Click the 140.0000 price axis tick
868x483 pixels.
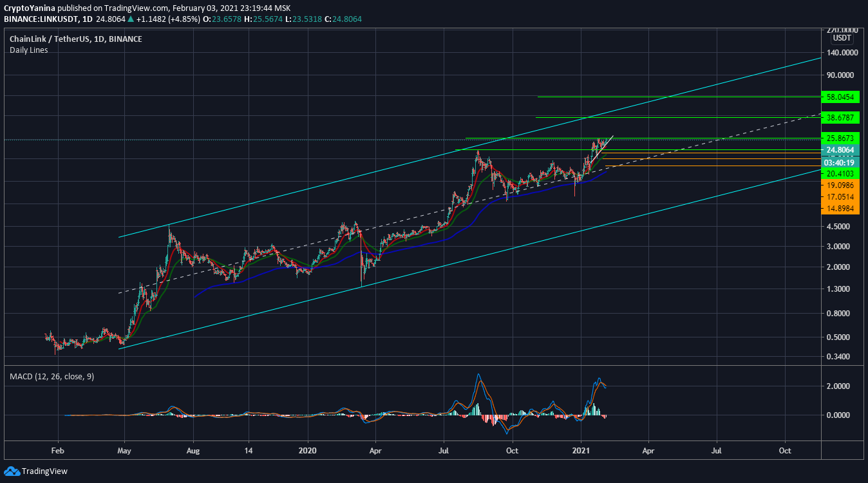point(841,53)
